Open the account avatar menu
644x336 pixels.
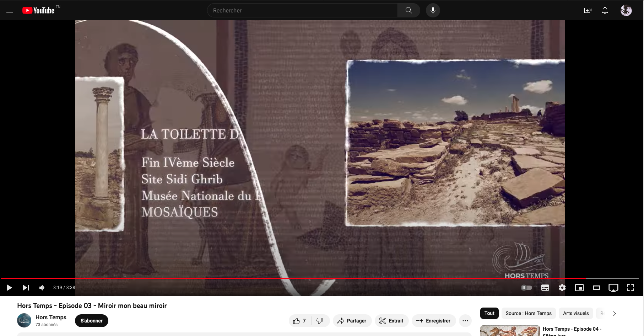(x=626, y=10)
